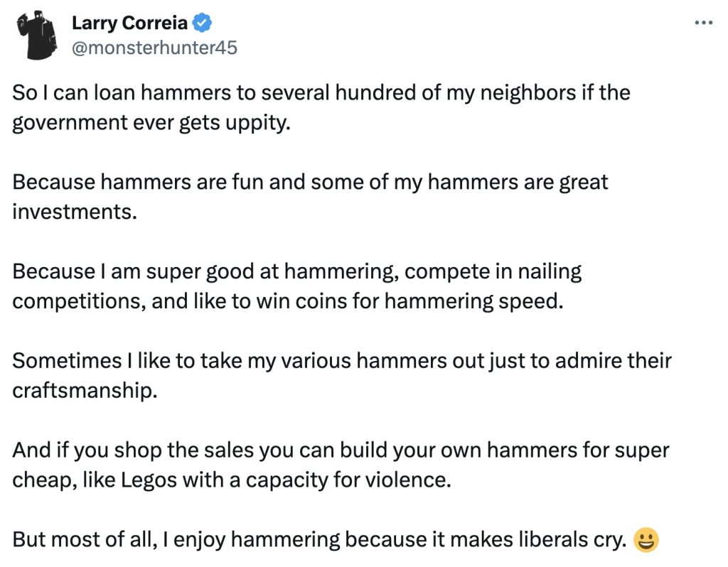The image size is (728, 567).
Task: Click the blue verified badge
Action: point(203,23)
